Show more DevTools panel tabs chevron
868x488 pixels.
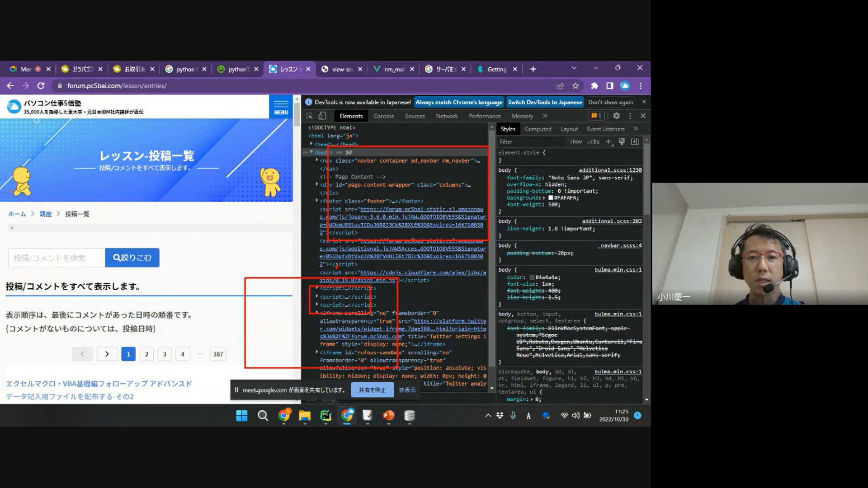(x=545, y=116)
